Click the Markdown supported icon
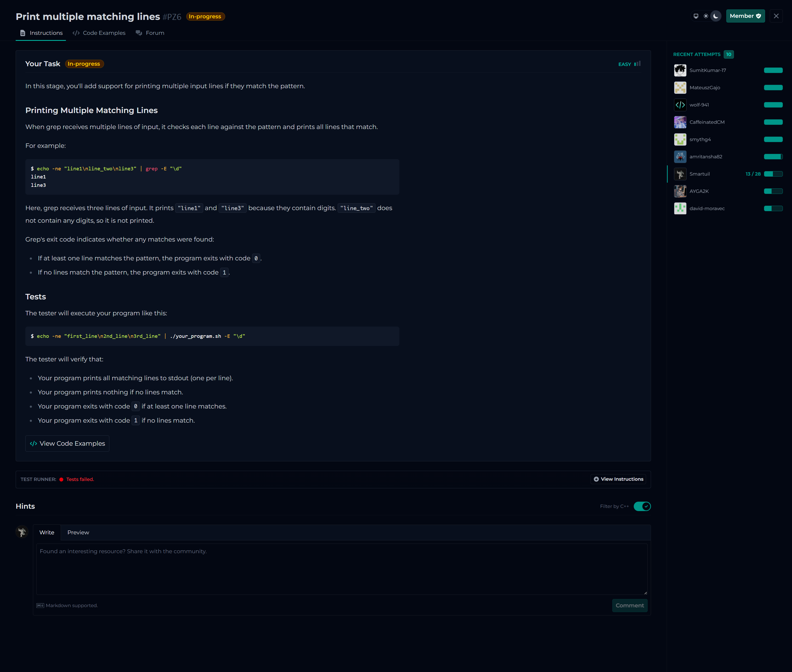This screenshot has height=672, width=792. 40,605
